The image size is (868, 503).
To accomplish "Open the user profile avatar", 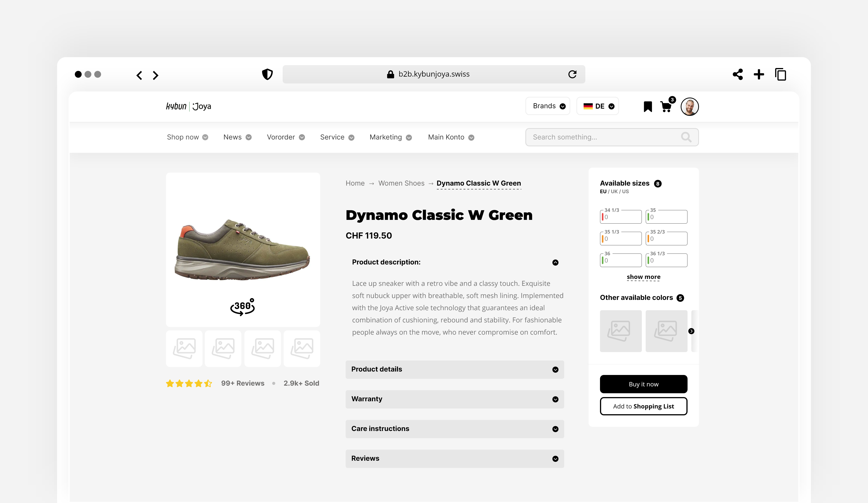I will [x=690, y=107].
